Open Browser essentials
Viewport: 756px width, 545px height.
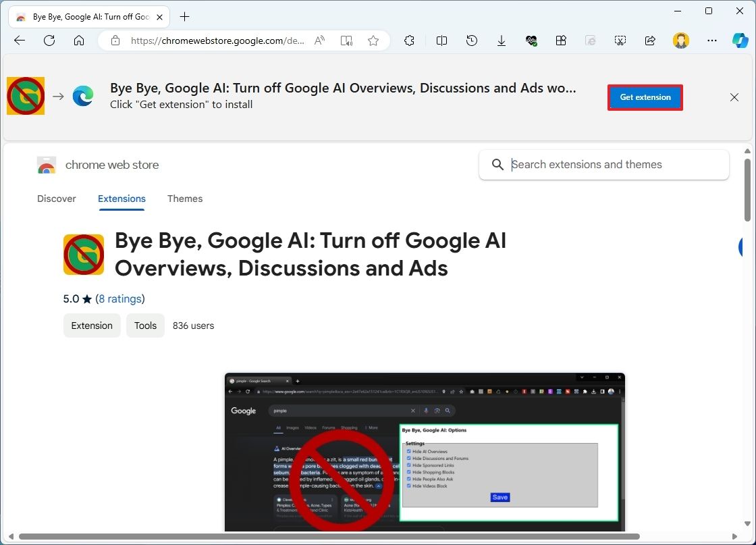531,41
